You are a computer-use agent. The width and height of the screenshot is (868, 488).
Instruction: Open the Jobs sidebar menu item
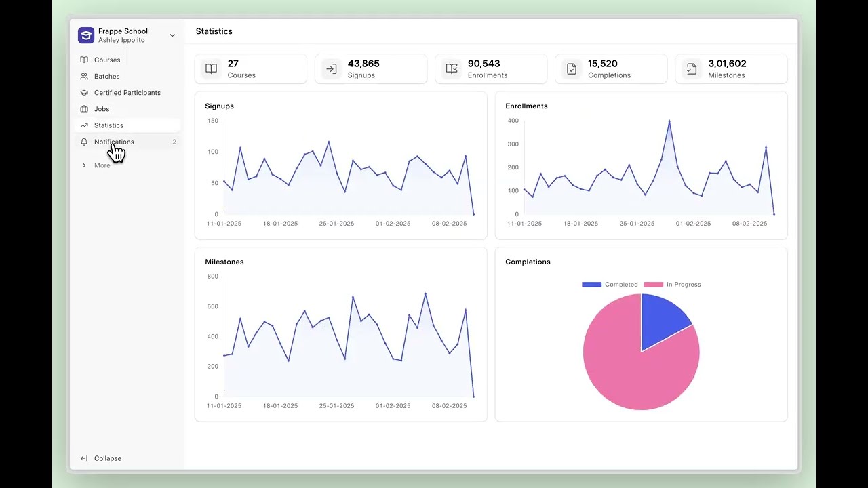coord(127,108)
